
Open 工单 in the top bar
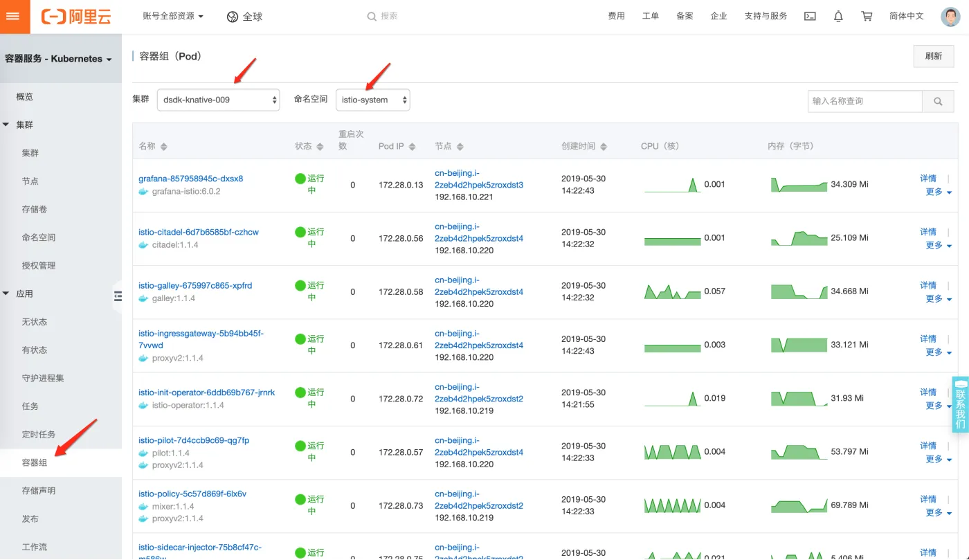tap(651, 16)
